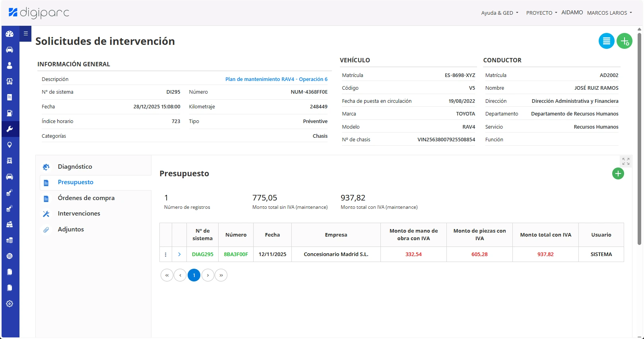Open the Plan de mantenimiento RAV4 link
This screenshot has width=644, height=339.
pos(276,79)
